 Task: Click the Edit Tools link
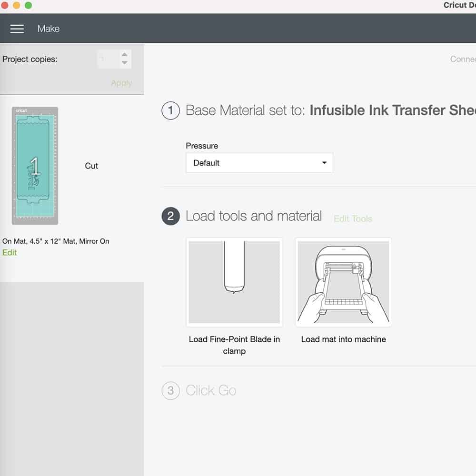tap(353, 218)
